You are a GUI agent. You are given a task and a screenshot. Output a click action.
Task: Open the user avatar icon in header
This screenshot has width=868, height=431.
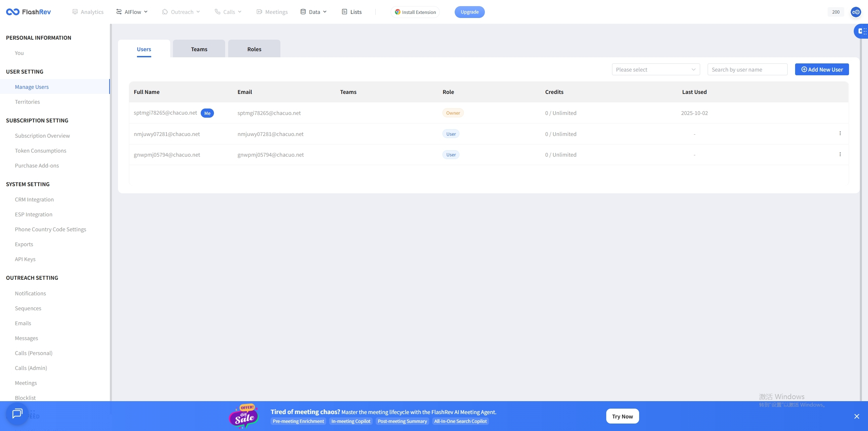855,12
